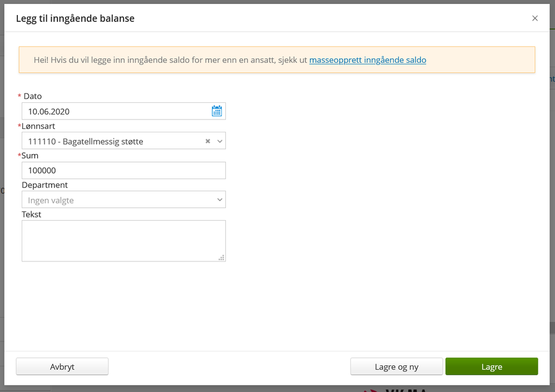Click the 'Ingen valgte' department placeholder

point(51,200)
